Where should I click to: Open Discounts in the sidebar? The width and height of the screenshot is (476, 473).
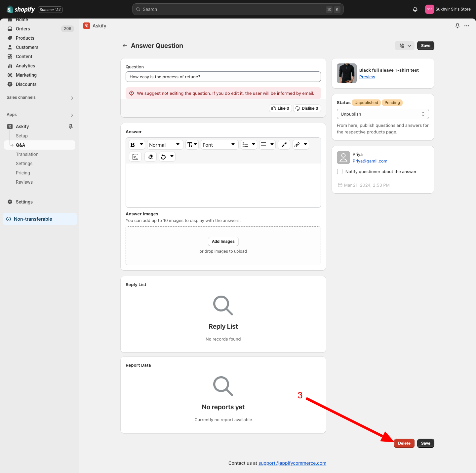[x=40, y=84]
